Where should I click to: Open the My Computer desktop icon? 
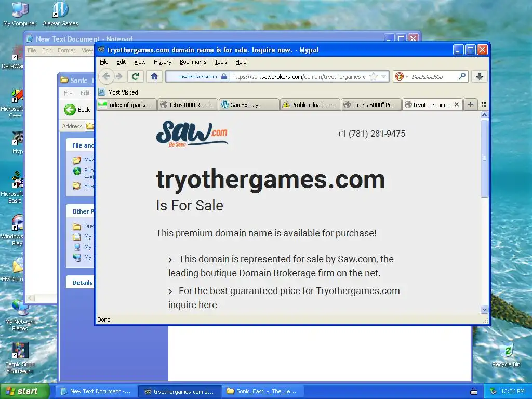(x=20, y=14)
